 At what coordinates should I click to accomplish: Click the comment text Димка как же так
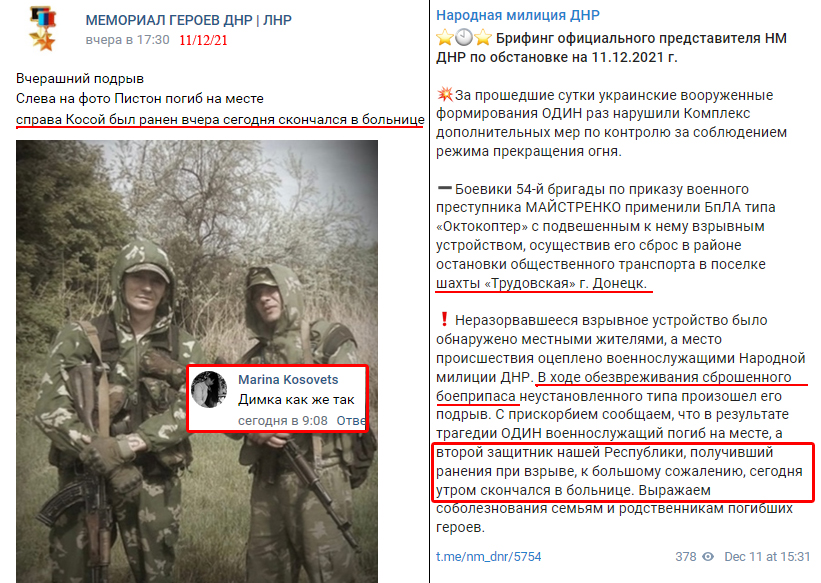[x=296, y=400]
